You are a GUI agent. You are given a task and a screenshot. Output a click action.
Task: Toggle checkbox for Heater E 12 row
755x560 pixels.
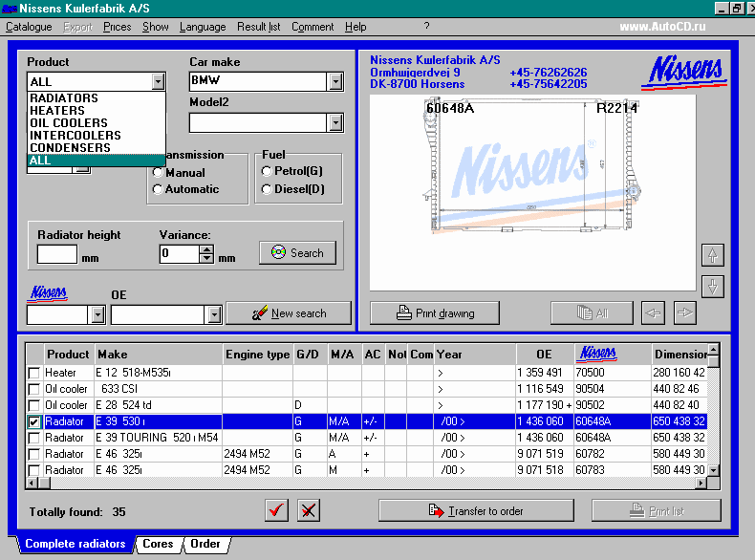[33, 373]
